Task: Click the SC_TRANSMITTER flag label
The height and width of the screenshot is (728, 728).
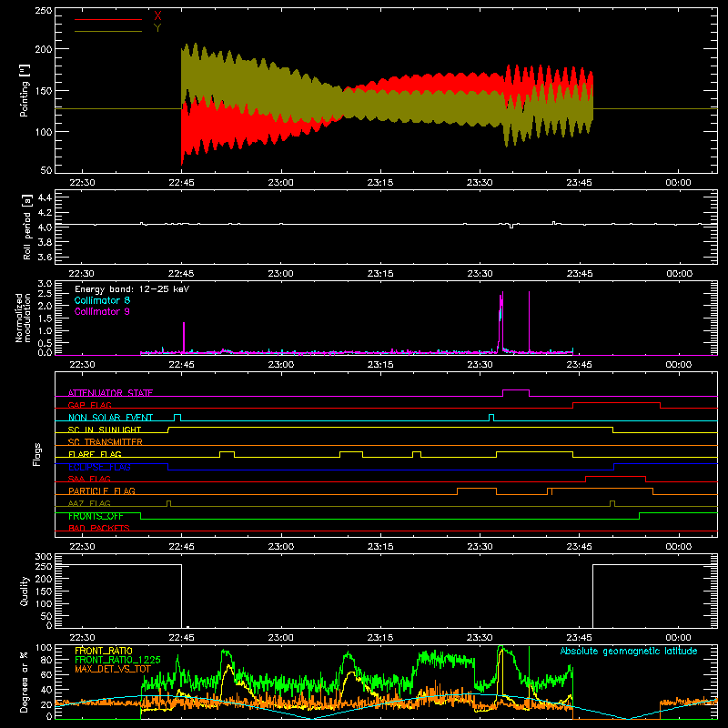Action: (x=106, y=442)
